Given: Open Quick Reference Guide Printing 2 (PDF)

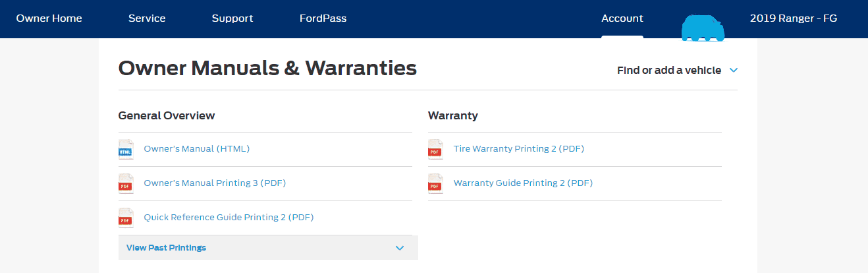Looking at the screenshot, I should coord(229,218).
